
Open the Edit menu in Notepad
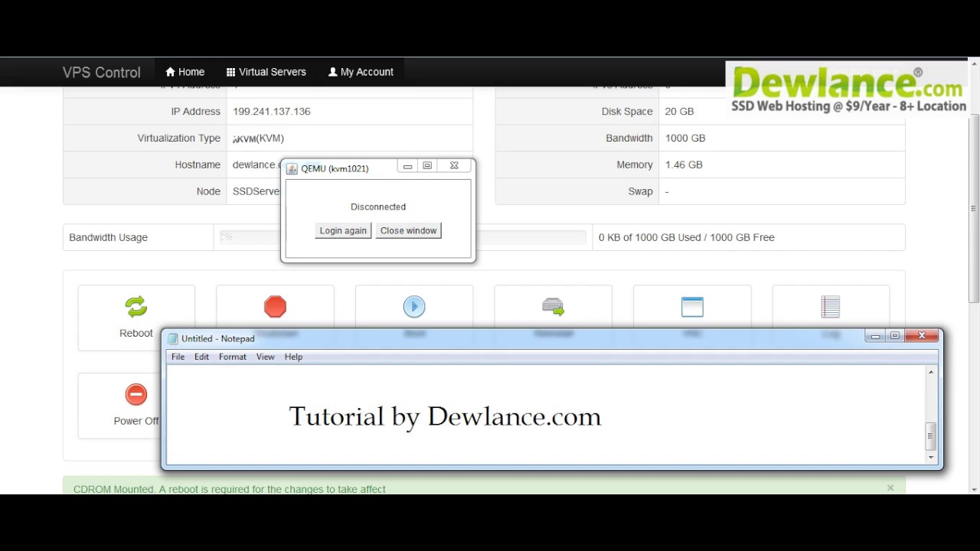[x=201, y=357]
